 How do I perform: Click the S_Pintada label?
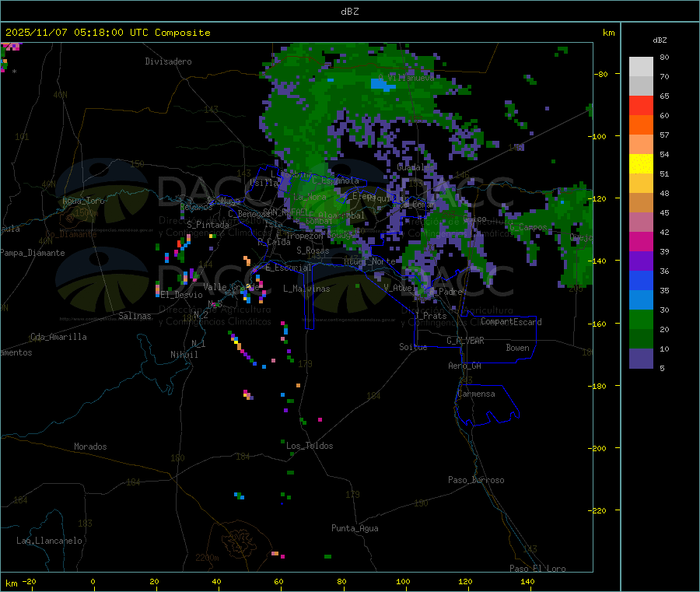(208, 225)
